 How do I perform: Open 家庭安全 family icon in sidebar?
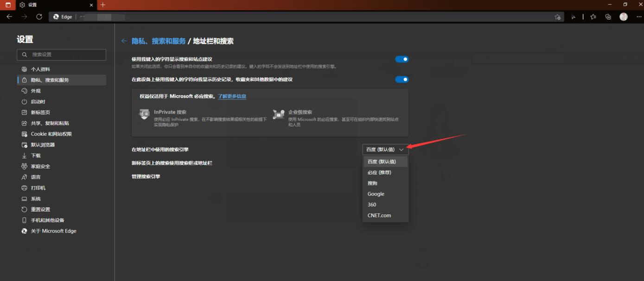25,166
